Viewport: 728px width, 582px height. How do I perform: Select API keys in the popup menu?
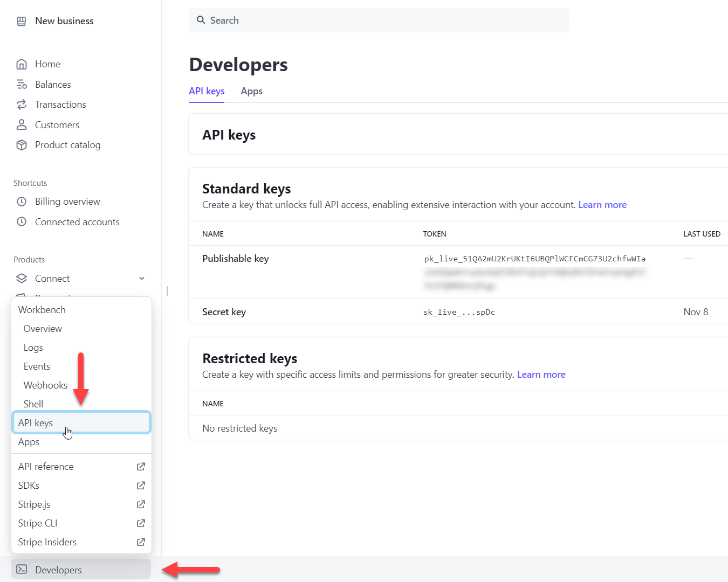(x=81, y=422)
